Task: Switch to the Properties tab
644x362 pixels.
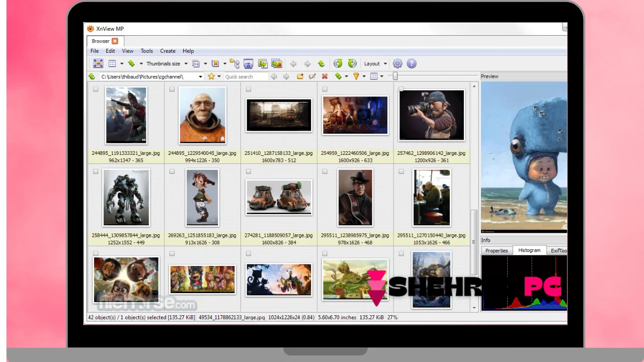Action: [x=497, y=250]
